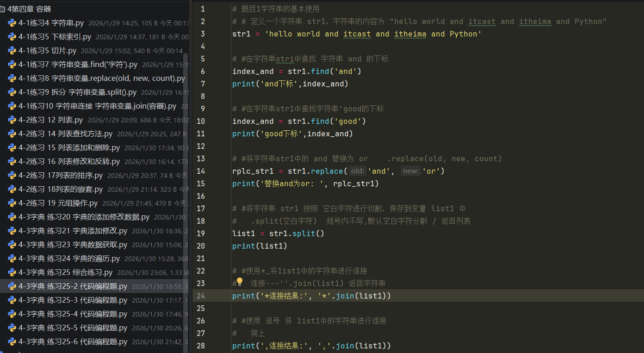The height and width of the screenshot is (353, 644).
Task: Click the Python icon of 练习25-5 代码编程题.py
Action: coord(12,328)
